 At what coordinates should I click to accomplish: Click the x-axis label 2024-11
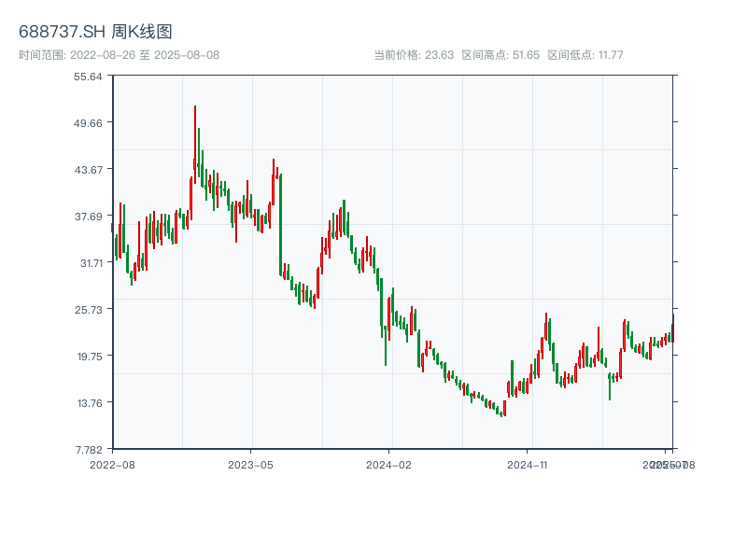(527, 465)
